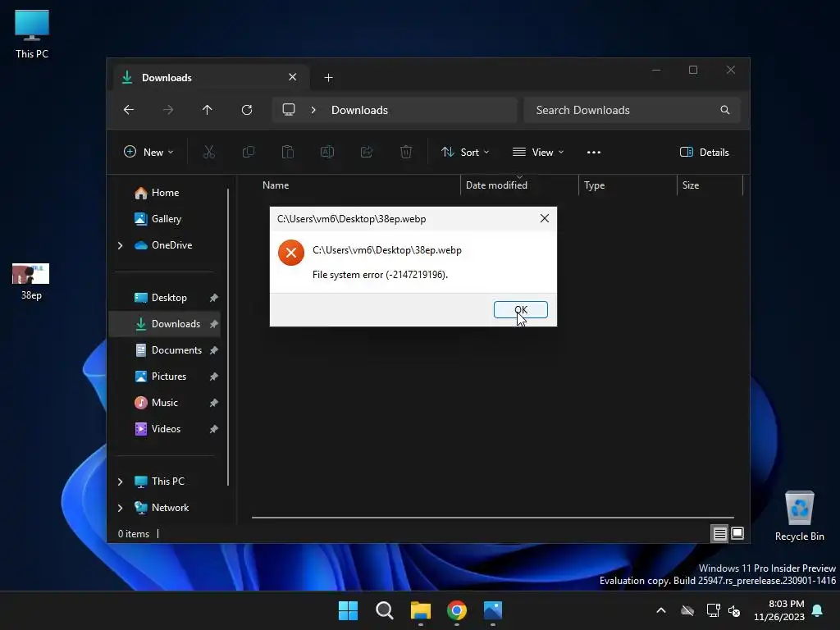Expand the address bar chevron before Downloads
The image size is (840, 630).
[x=313, y=110]
